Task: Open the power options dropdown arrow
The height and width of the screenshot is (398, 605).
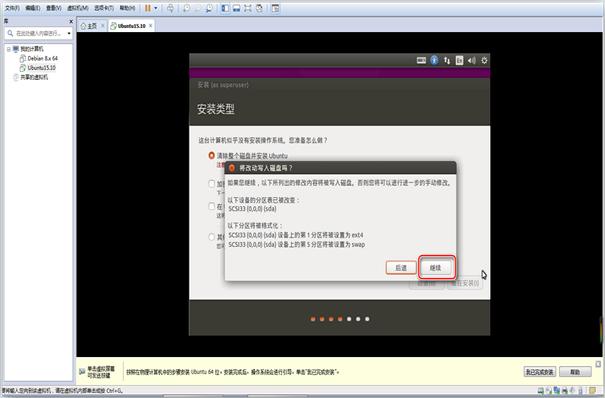Action: (x=155, y=8)
